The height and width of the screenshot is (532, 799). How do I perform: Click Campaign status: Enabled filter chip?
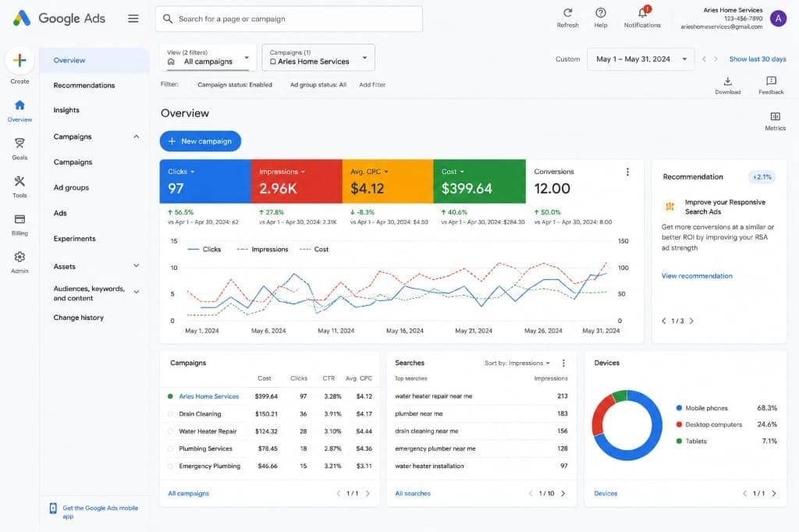[x=235, y=84]
